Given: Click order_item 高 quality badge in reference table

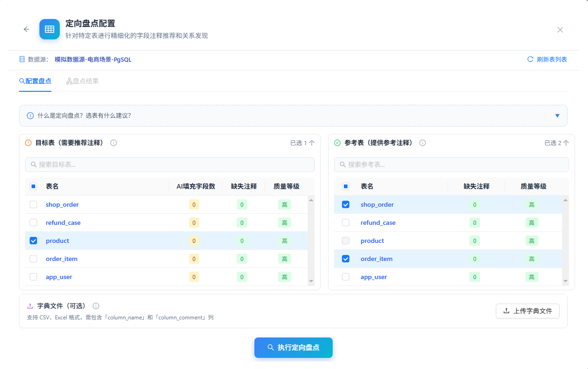Looking at the screenshot, I should pyautogui.click(x=531, y=259).
